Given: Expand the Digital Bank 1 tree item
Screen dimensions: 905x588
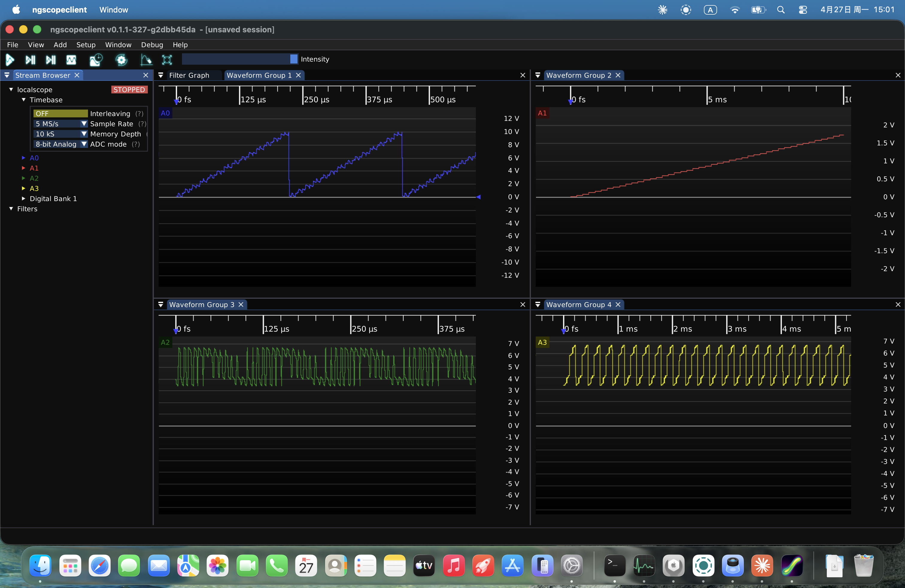Looking at the screenshot, I should pyautogui.click(x=23, y=198).
